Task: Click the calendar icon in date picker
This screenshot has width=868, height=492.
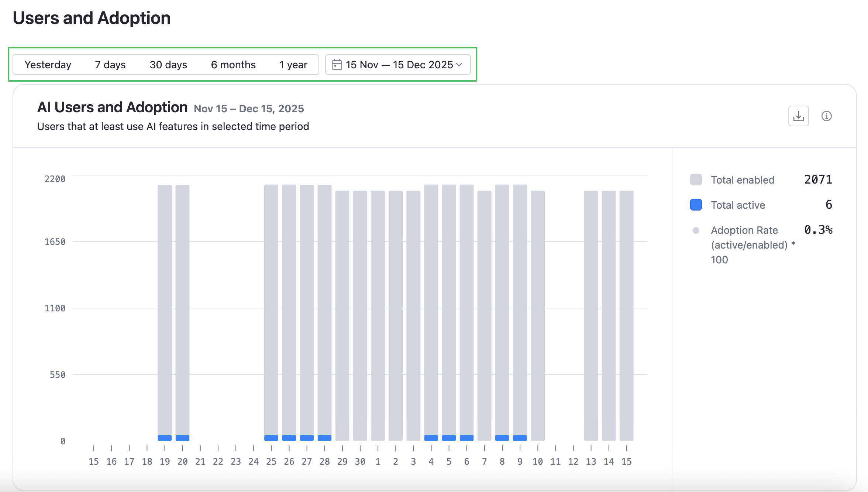Action: [x=337, y=65]
